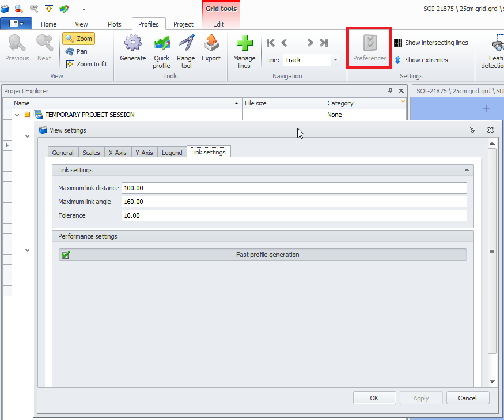Go to the last line in Navigation

point(324,43)
